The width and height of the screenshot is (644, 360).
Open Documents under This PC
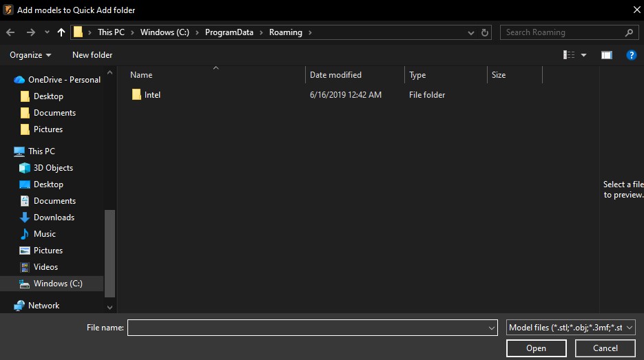(54, 201)
